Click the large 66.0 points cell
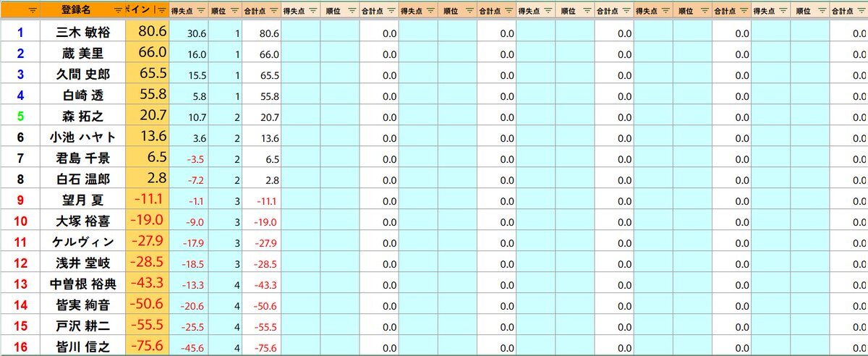The image size is (868, 356). click(x=147, y=53)
